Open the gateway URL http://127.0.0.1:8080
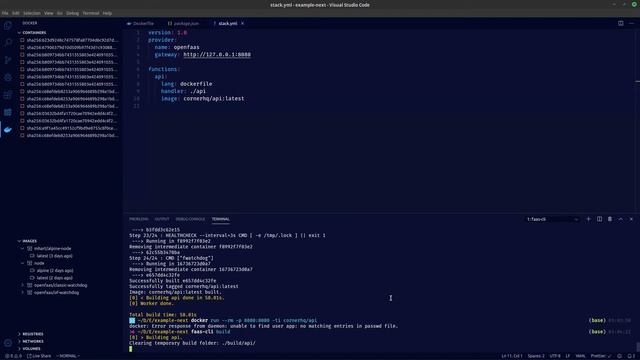 217,55
